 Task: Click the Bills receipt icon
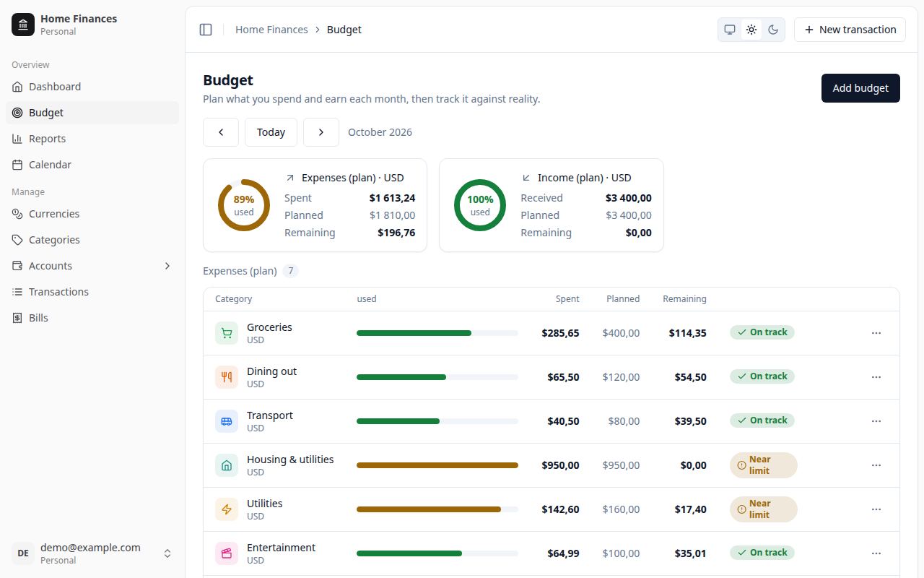pyautogui.click(x=17, y=318)
